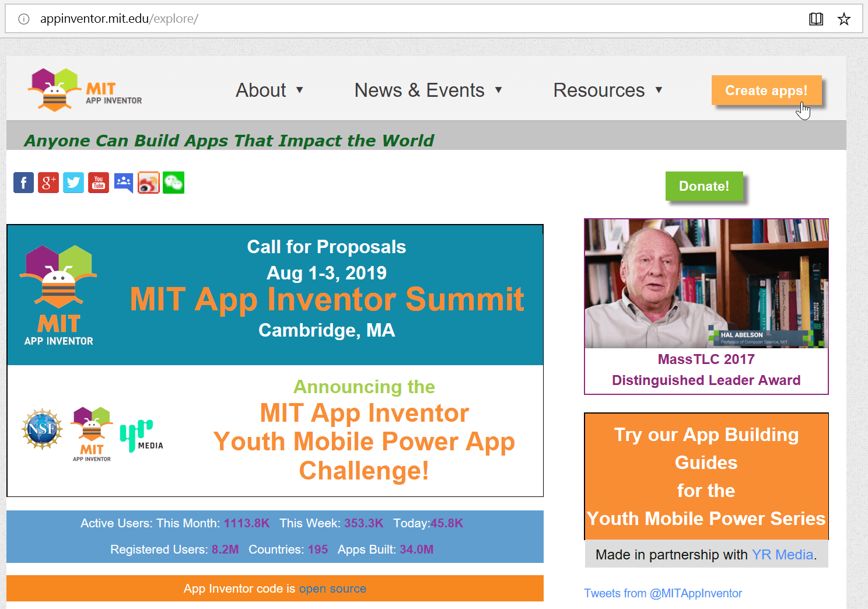Click registered users value '8.2M'
Screen dimensions: 868x609
pos(225,549)
